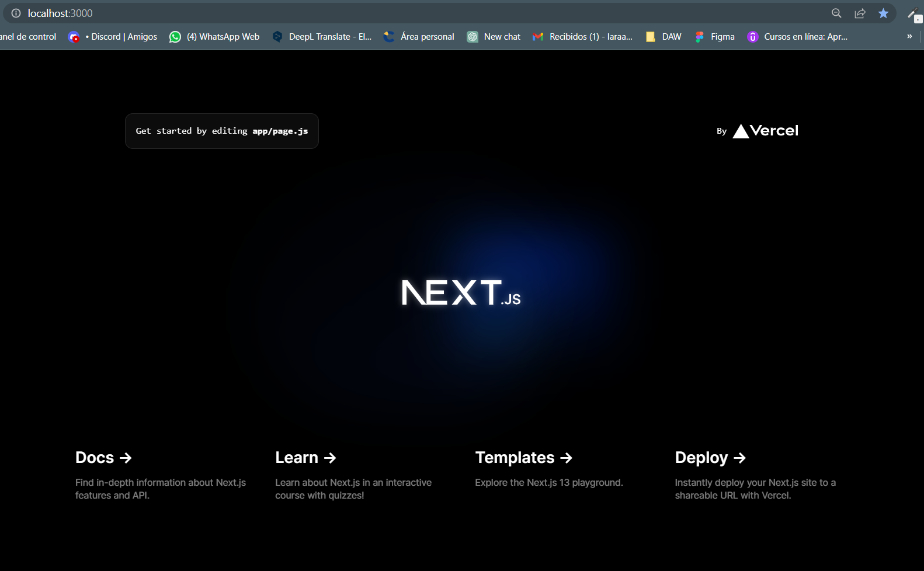This screenshot has width=924, height=571.
Task: Open the Learn card heading
Action: coord(305,457)
